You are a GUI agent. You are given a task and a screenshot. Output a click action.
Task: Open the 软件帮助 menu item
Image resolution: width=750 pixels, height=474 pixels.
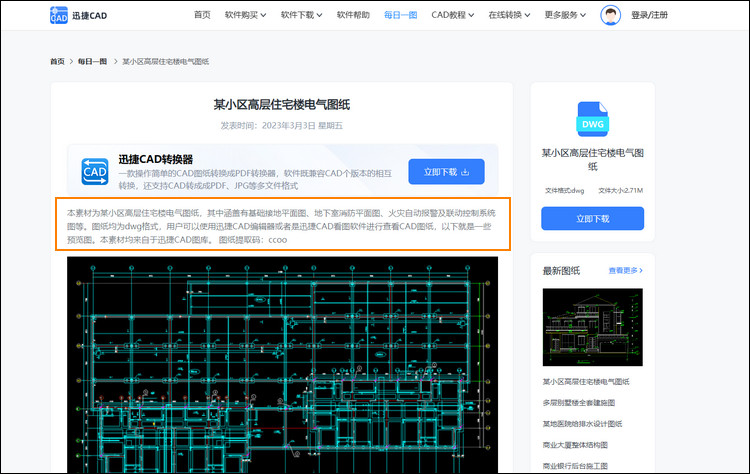[353, 15]
